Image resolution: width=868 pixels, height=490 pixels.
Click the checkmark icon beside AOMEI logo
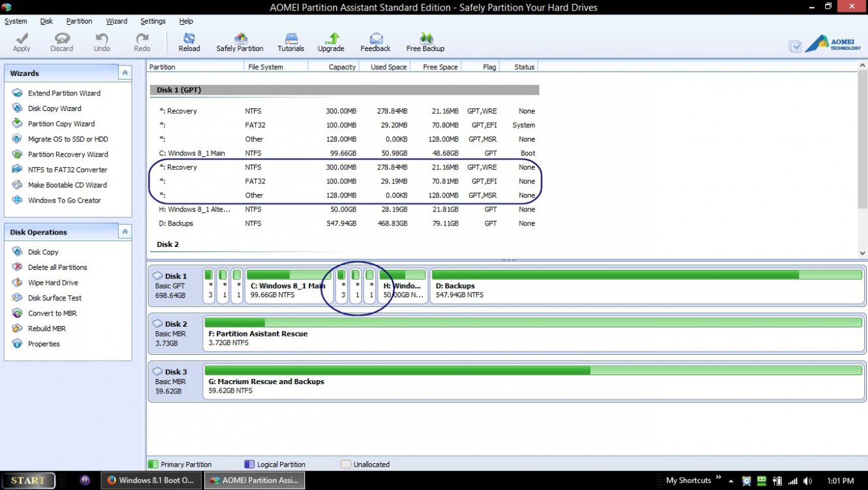(x=795, y=46)
